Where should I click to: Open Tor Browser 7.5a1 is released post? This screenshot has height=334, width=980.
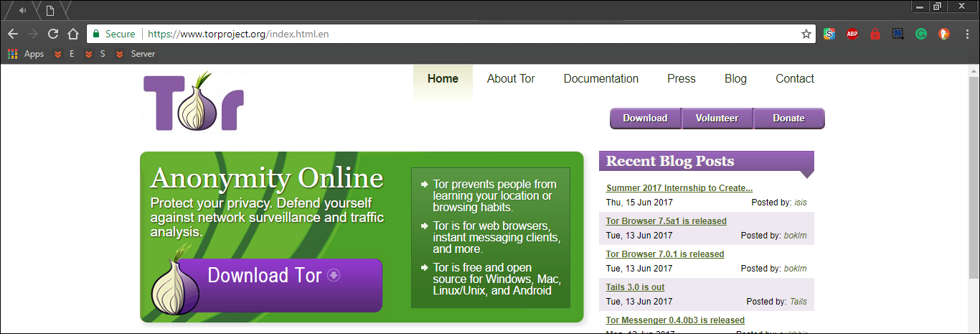(666, 221)
